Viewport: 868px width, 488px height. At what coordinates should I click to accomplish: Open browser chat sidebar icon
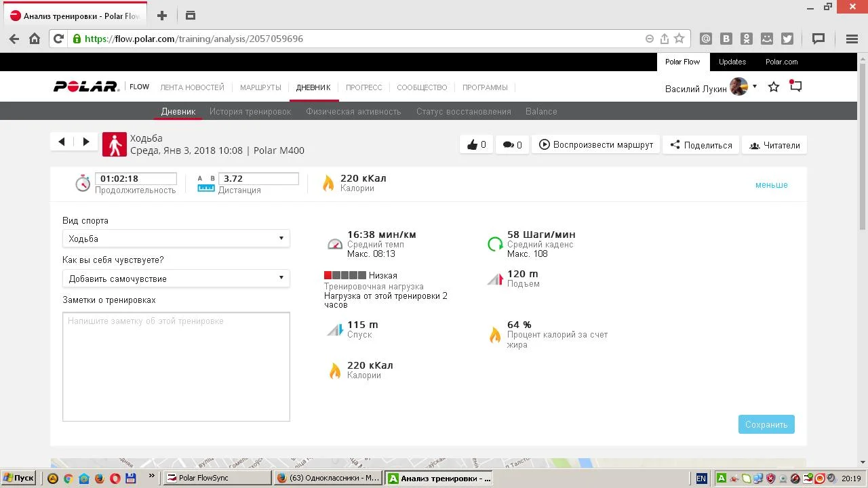coord(818,39)
